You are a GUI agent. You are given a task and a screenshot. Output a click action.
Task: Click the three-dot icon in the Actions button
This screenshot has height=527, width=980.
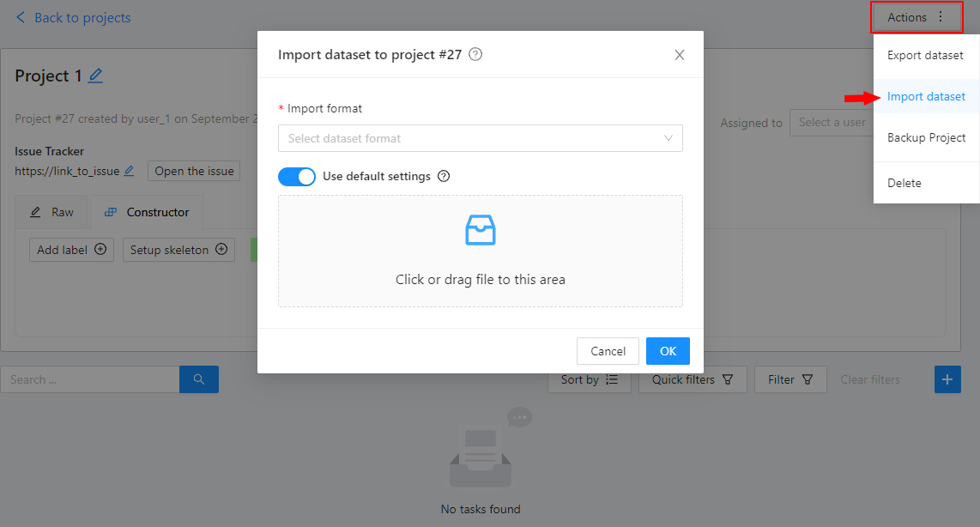coord(941,17)
